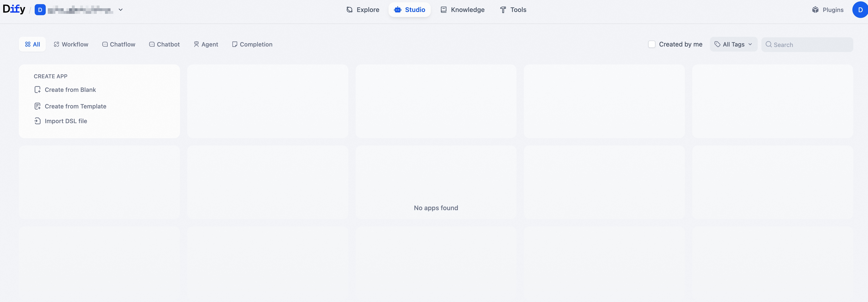Click the search magnifier icon

click(x=768, y=45)
